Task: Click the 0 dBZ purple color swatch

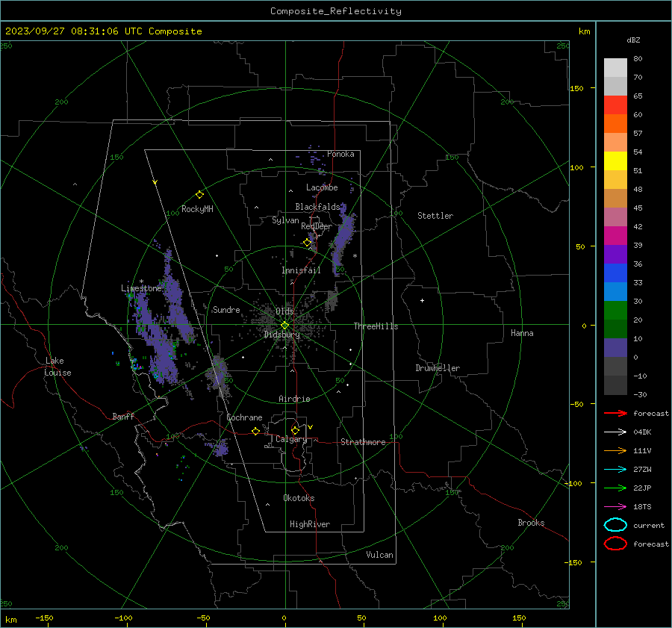Action: [615, 347]
